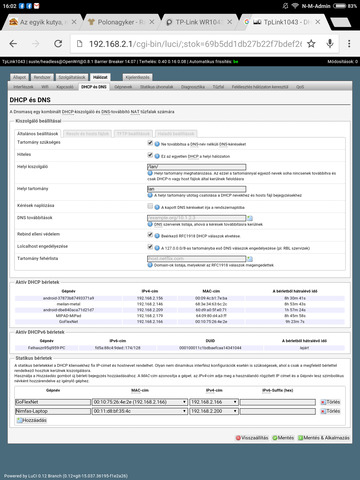Open the Haladó beállítások tab
Image resolution: width=360 pixels, height=480 pixels.
coord(176,134)
